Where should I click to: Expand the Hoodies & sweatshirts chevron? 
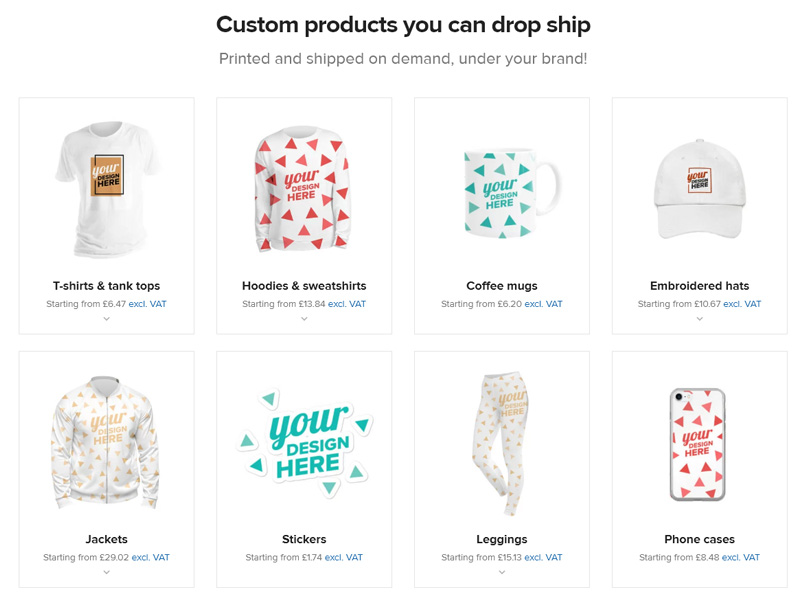(x=304, y=319)
